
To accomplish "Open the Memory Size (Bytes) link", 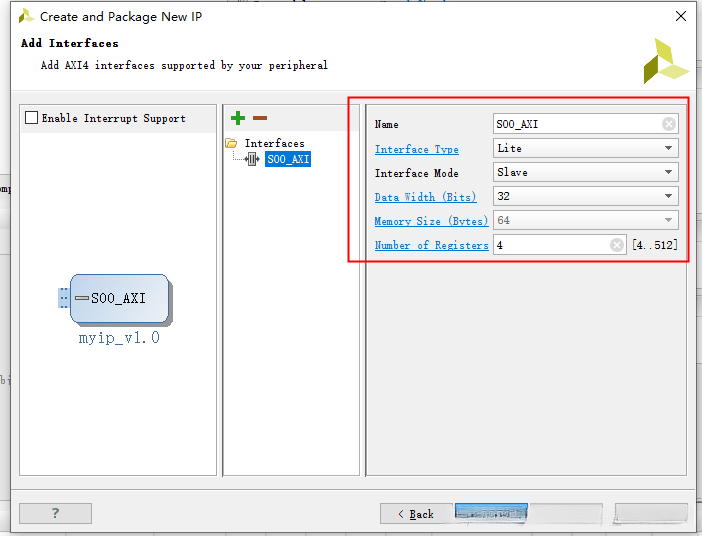I will click(x=431, y=221).
